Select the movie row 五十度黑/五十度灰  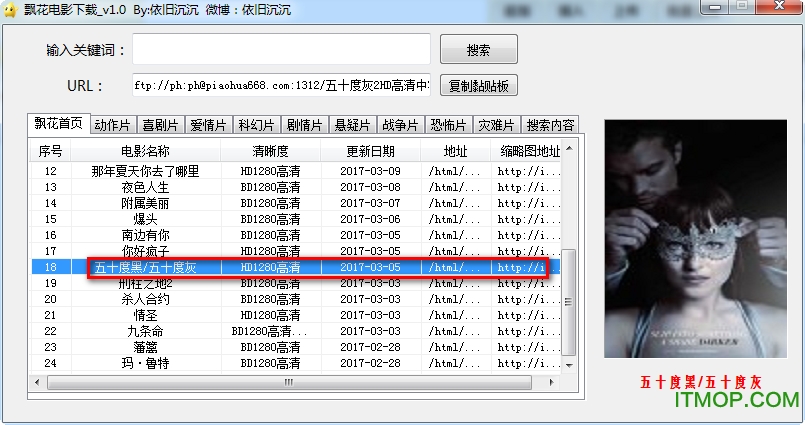tap(296, 267)
